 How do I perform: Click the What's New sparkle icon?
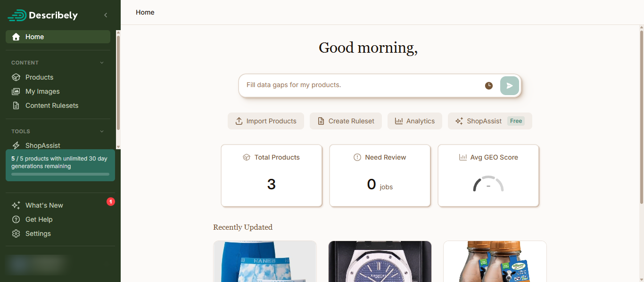click(16, 205)
